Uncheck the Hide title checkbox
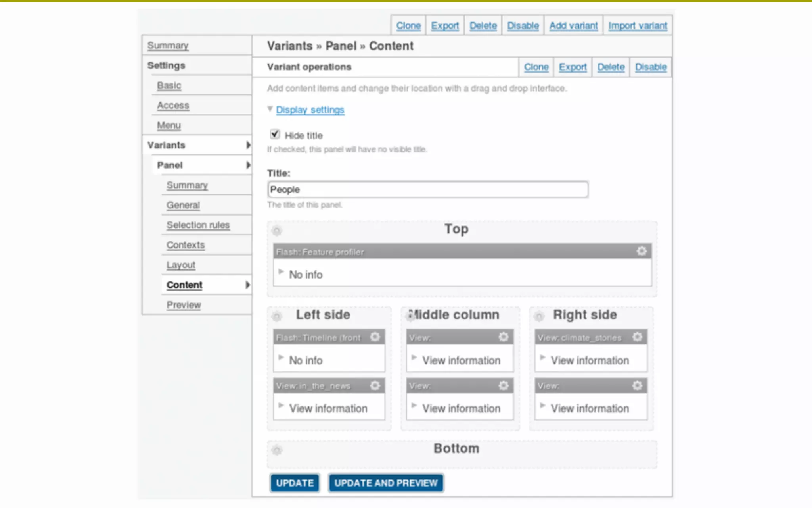 pos(275,135)
